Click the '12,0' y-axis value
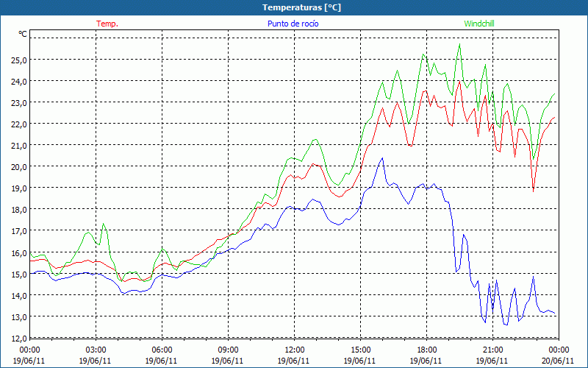 click(18, 339)
